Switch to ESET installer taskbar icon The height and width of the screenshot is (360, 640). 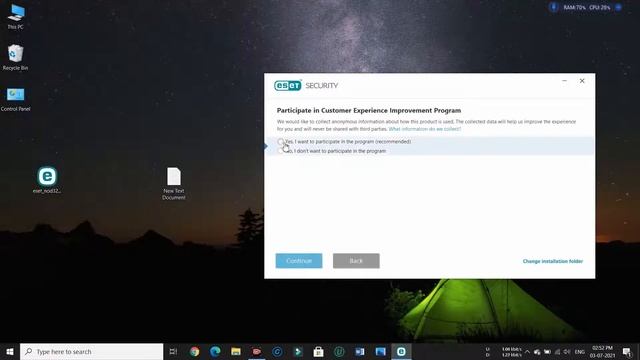coord(401,351)
